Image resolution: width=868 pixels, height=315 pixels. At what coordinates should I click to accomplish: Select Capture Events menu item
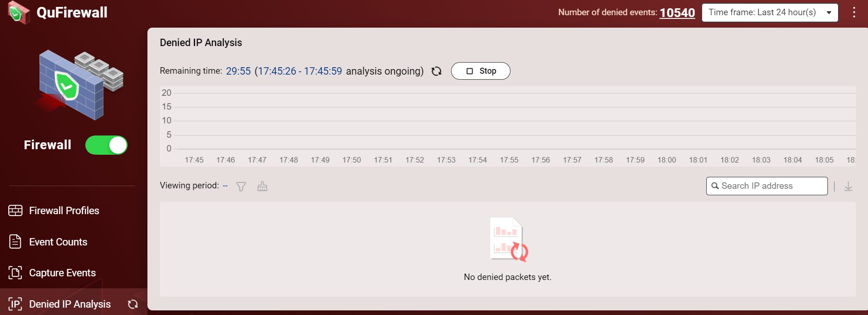[62, 273]
